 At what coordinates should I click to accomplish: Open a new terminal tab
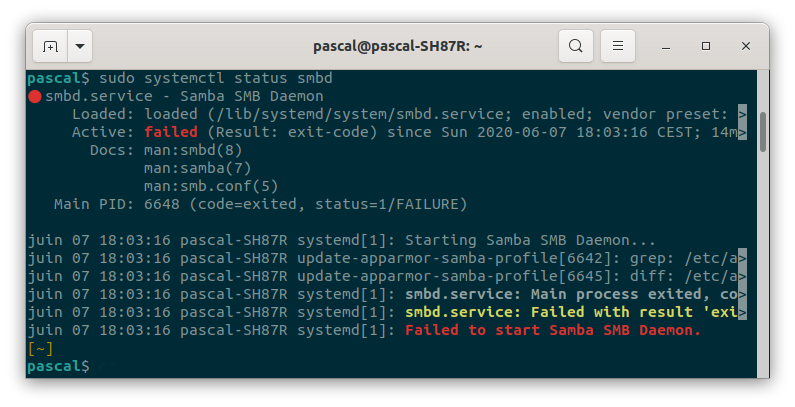click(x=50, y=46)
